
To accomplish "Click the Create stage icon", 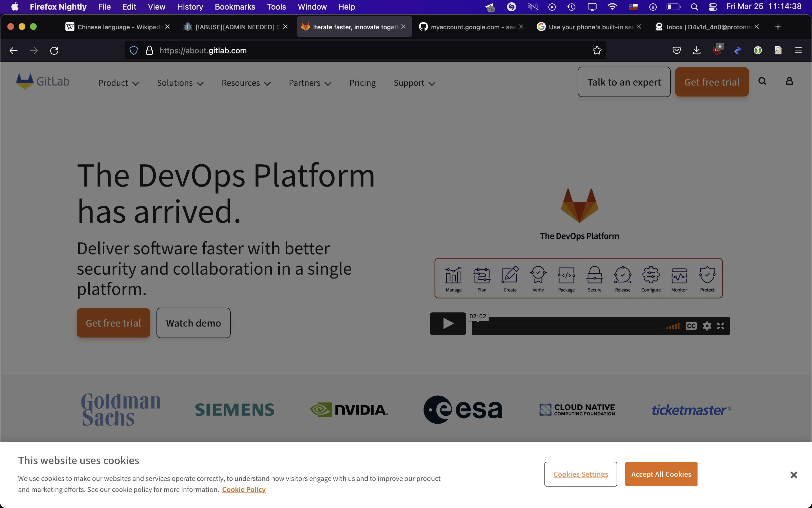I will point(510,275).
